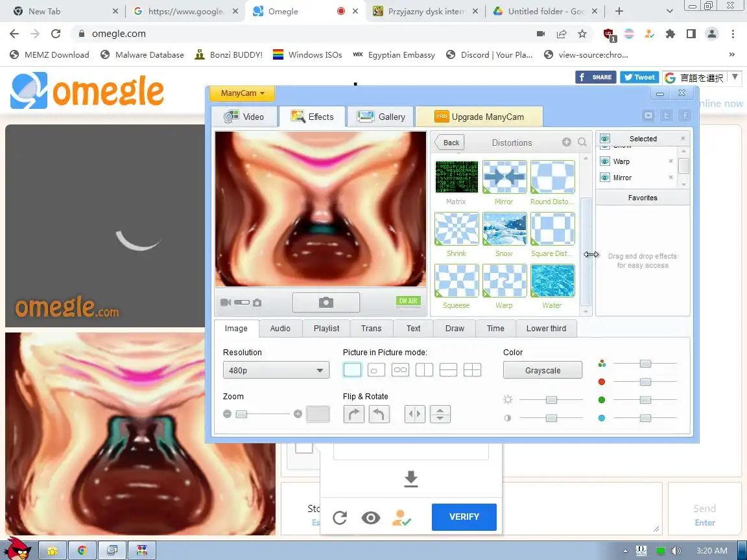Open the Lower third tab
The width and height of the screenshot is (747, 560).
546,329
